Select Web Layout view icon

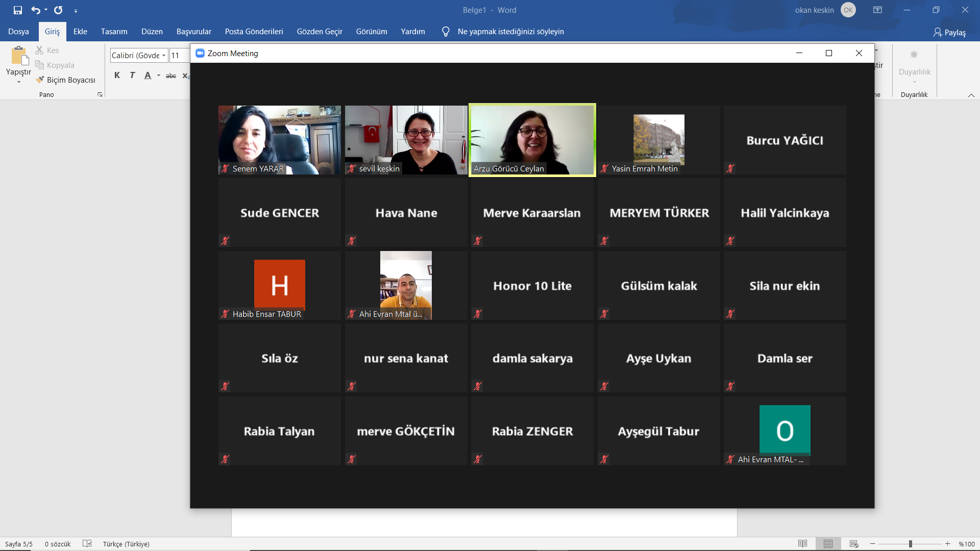click(853, 544)
